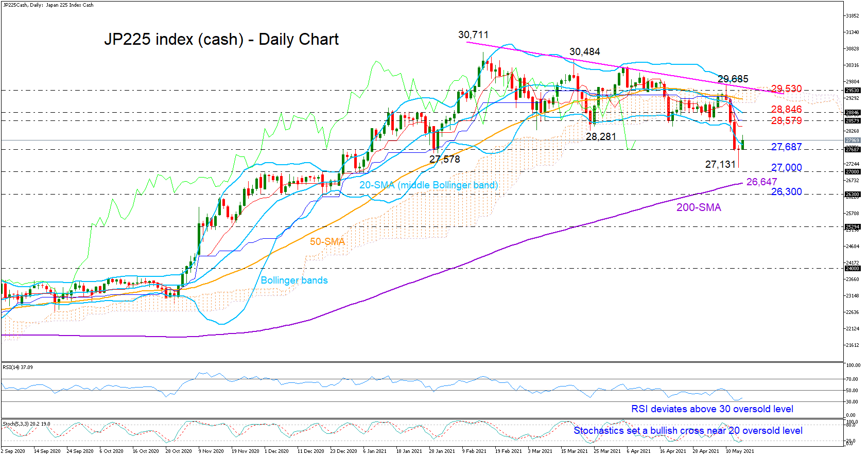Click the '10 May 2021' date label

coord(740,451)
